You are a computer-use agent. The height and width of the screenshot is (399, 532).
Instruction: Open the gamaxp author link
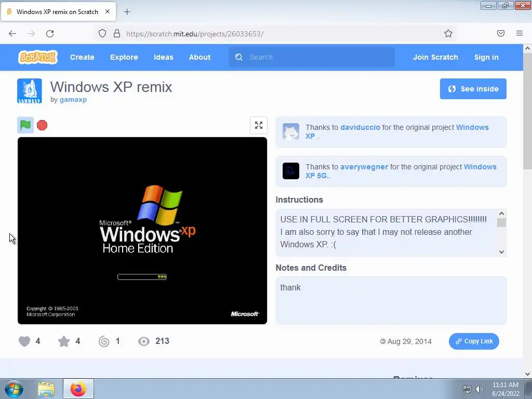tap(73, 100)
